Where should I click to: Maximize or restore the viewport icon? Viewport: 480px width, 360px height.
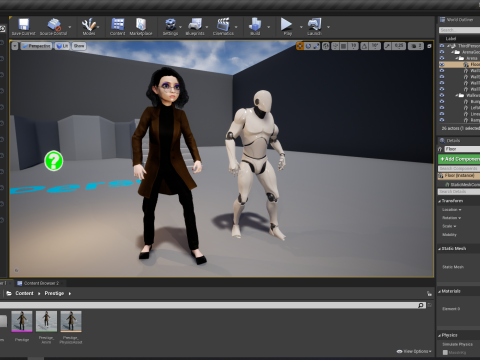429,46
